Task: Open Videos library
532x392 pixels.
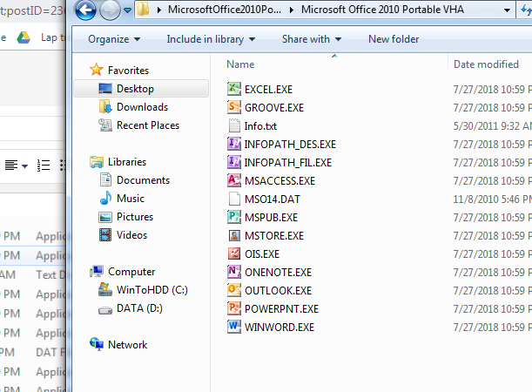Action: pos(131,235)
